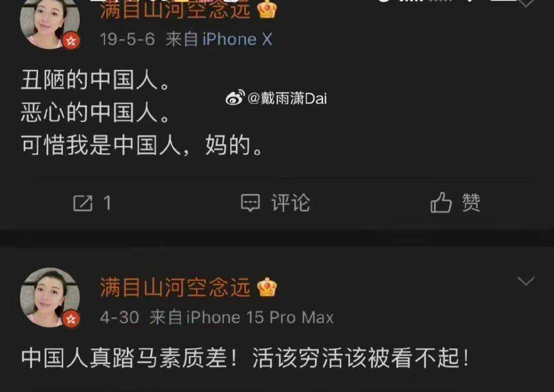This screenshot has height=392, width=554.
Task: Tap the verified badge on the lower avatar
Action: 71,319
